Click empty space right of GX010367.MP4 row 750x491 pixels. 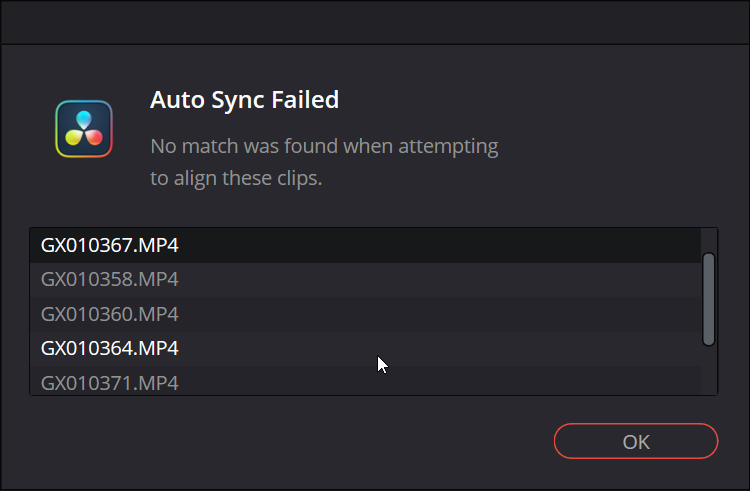[x=440, y=245]
